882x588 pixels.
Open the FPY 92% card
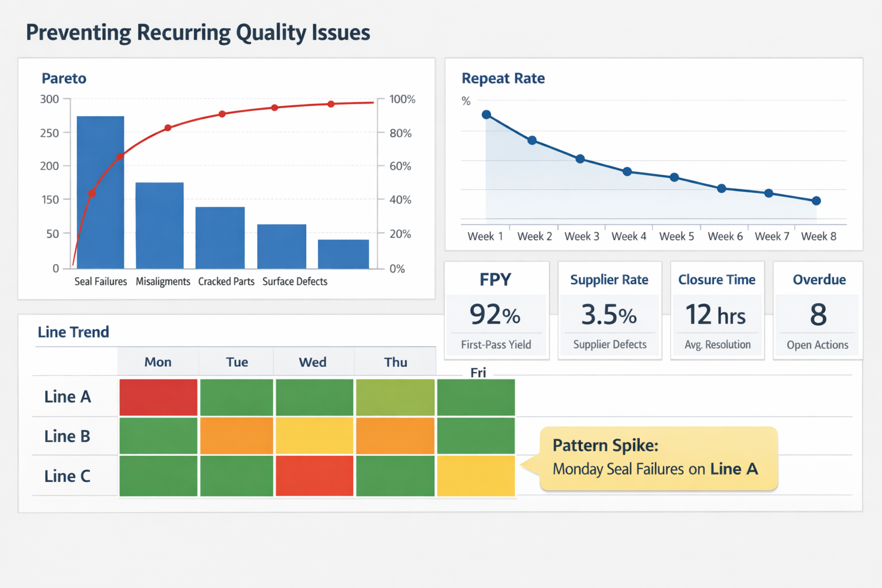coord(497,311)
